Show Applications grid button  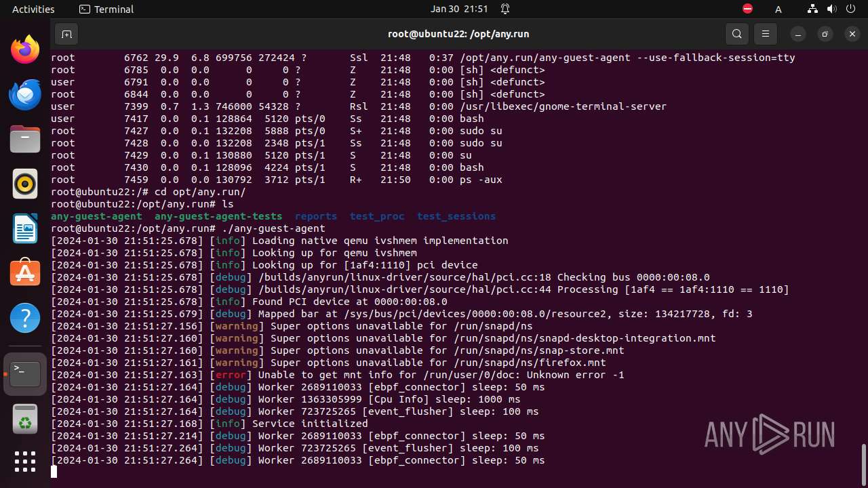(25, 462)
